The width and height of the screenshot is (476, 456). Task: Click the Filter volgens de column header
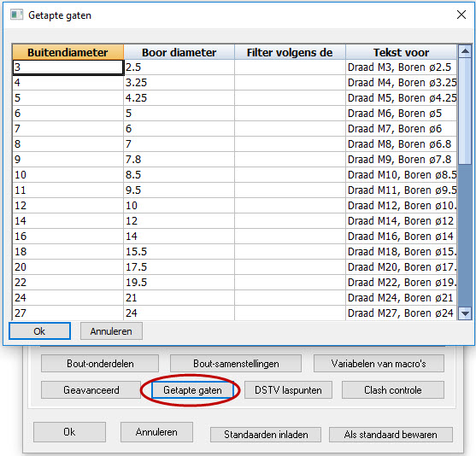tap(290, 52)
